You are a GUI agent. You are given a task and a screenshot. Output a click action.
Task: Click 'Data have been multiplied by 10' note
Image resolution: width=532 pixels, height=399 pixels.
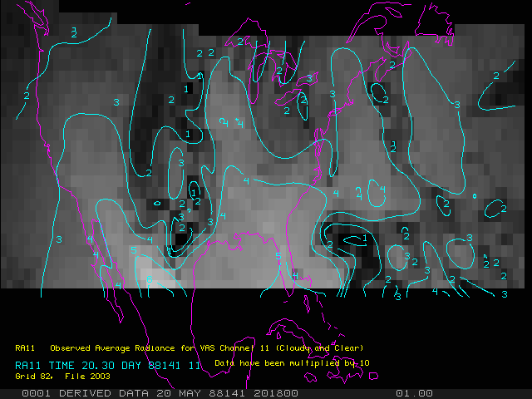(x=292, y=363)
